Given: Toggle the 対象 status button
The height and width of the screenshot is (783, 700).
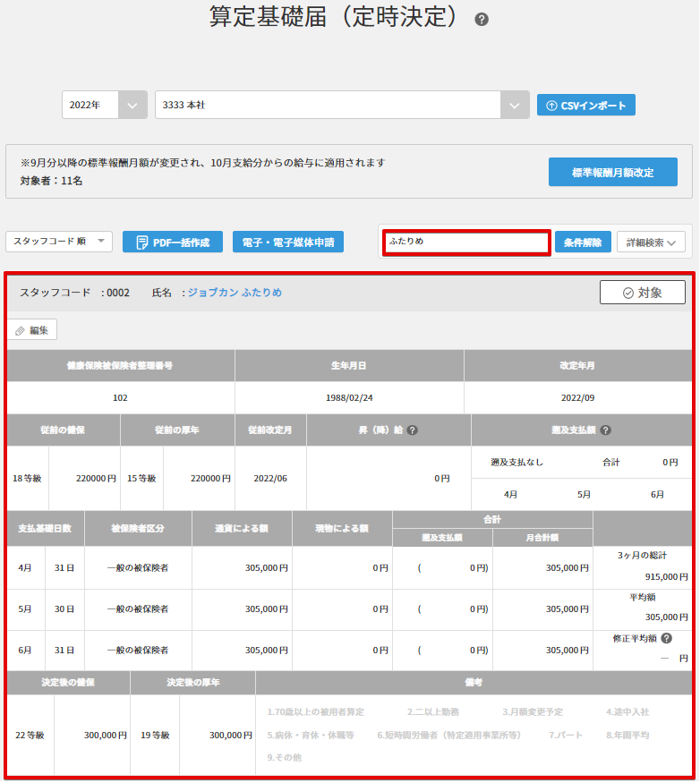Looking at the screenshot, I should (642, 293).
